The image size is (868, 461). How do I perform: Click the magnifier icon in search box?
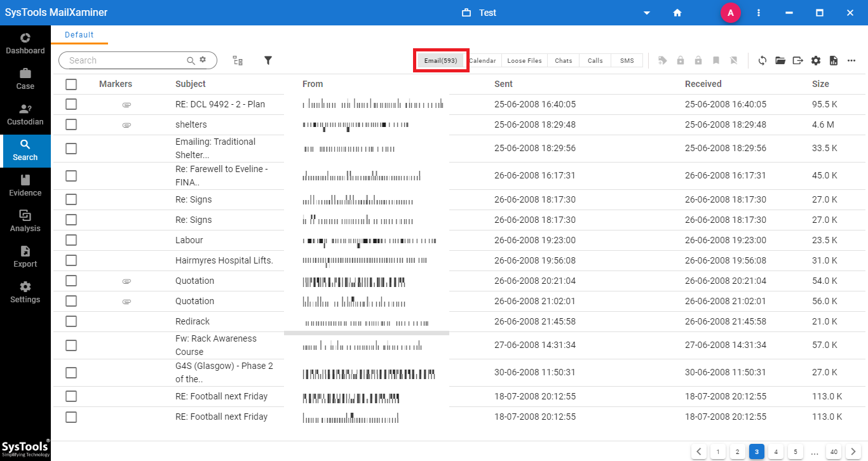pyautogui.click(x=191, y=60)
